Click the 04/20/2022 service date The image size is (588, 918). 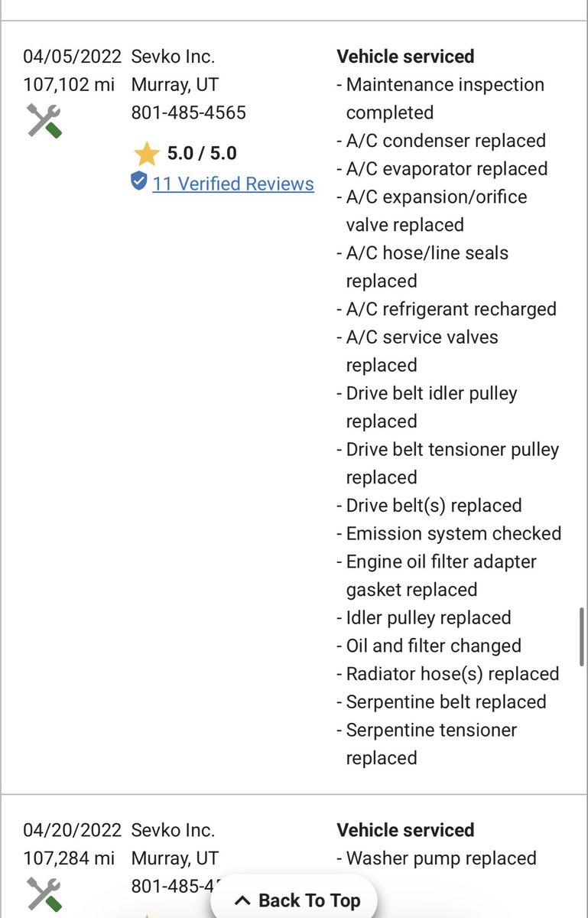click(72, 830)
